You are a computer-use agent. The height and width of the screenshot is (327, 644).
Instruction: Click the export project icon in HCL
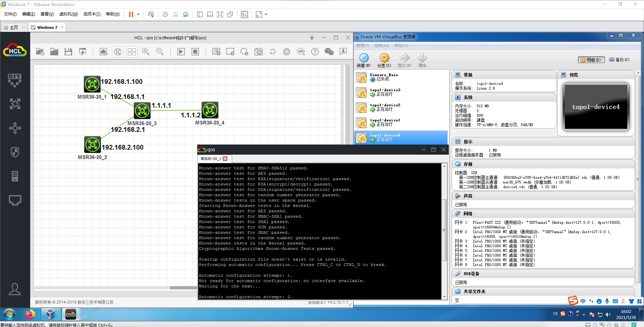83,52
